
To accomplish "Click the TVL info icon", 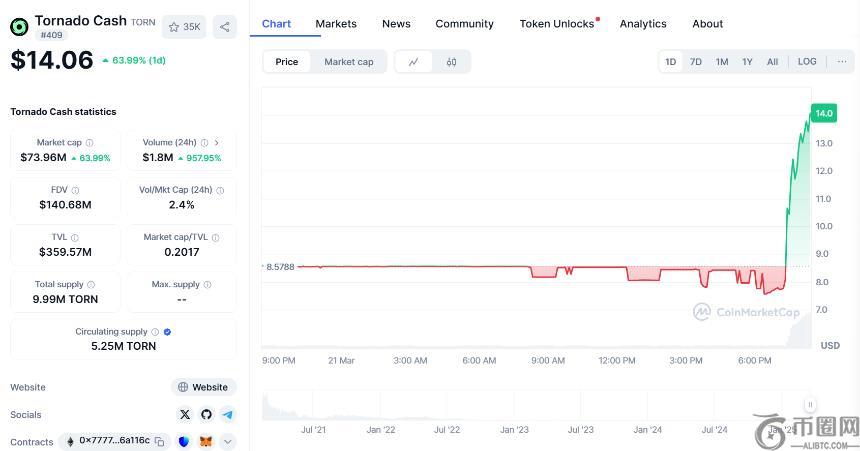I will [75, 238].
